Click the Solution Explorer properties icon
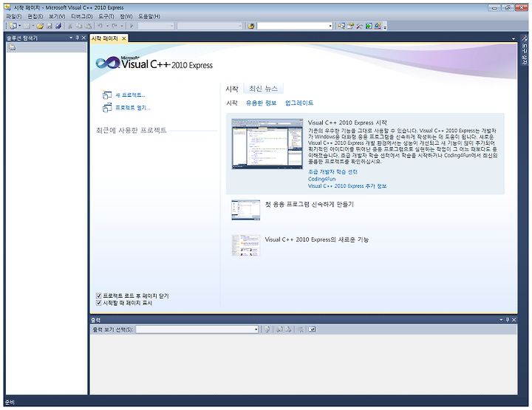The image size is (532, 410). (x=13, y=47)
